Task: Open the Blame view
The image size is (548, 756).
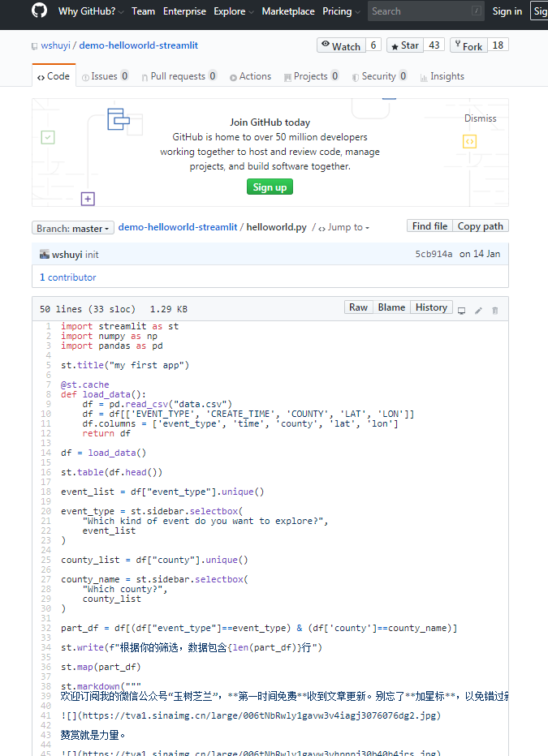Action: pos(391,307)
